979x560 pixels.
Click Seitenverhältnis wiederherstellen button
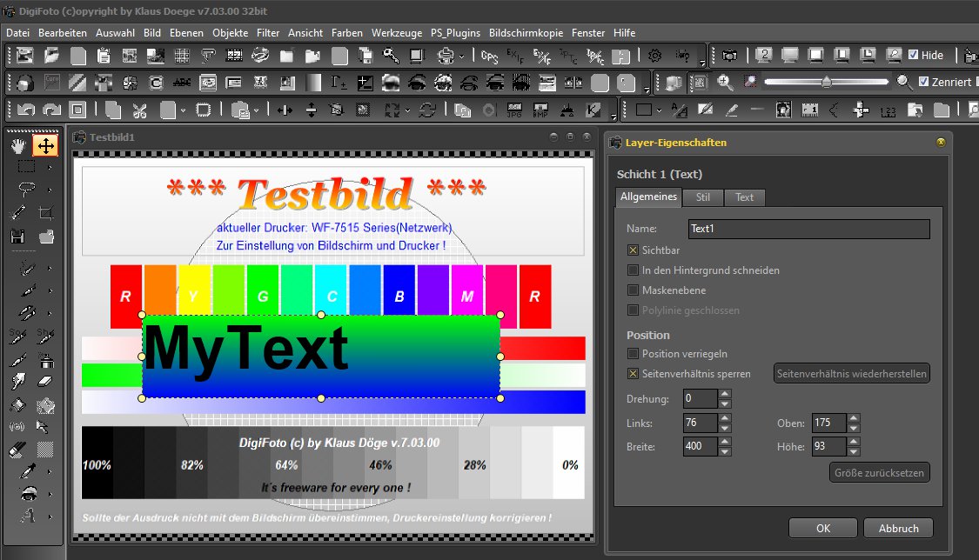[x=852, y=374]
